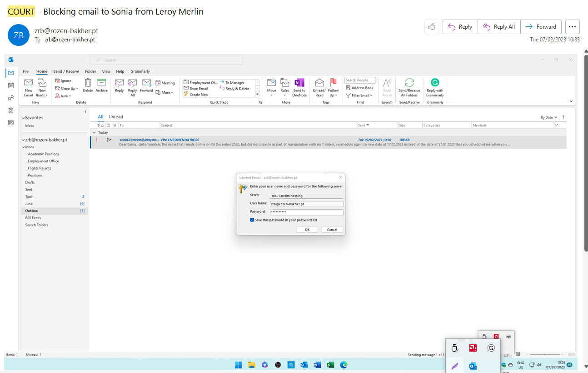Open the File menu
Image resolution: width=588 pixels, height=373 pixels.
(26, 71)
